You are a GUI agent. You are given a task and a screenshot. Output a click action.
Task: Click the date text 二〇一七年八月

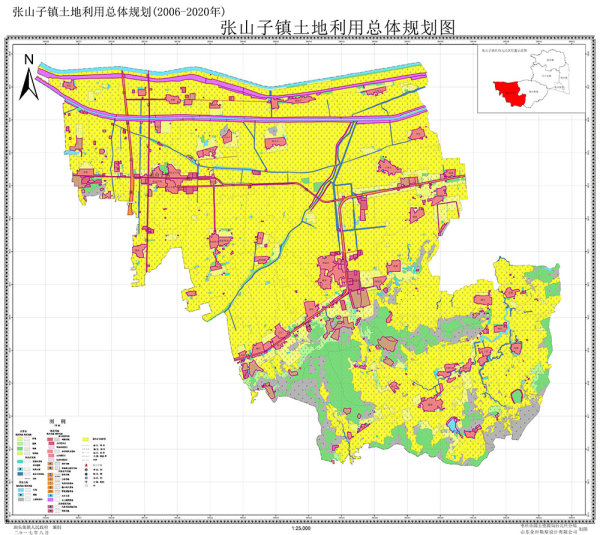pos(32,532)
